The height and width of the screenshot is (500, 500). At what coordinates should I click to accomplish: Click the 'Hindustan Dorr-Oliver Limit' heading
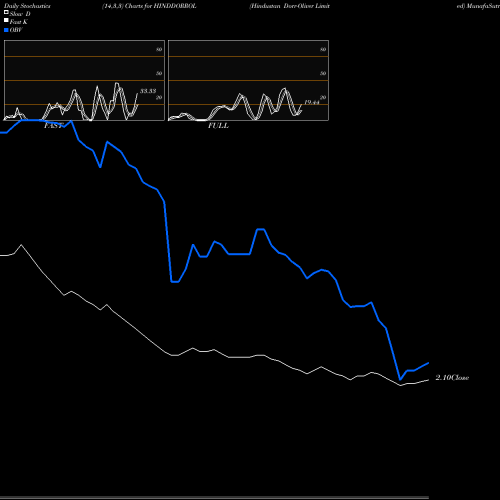[290, 6]
